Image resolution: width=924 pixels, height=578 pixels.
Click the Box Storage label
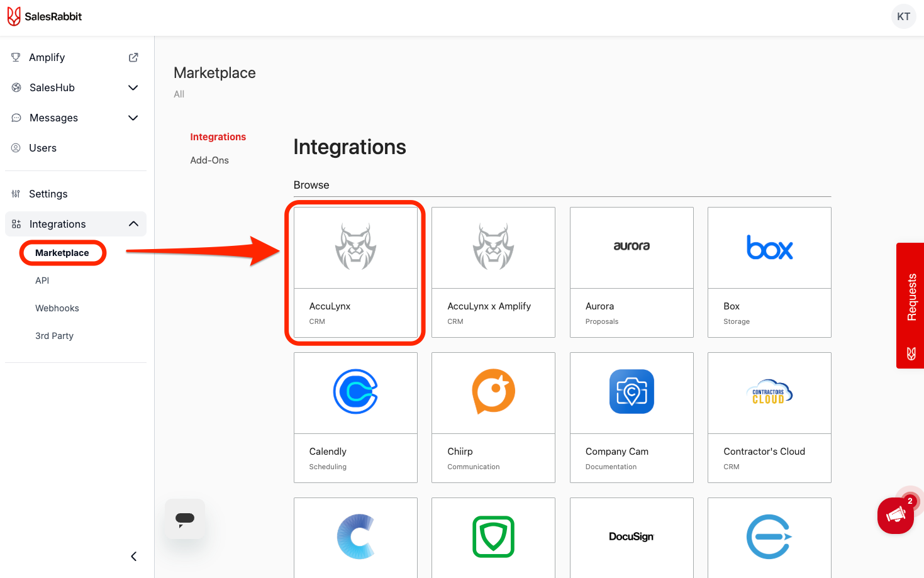coord(737,321)
